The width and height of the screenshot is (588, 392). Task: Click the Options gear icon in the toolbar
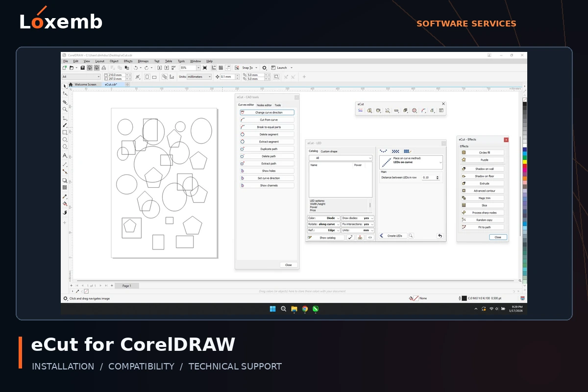coord(264,68)
